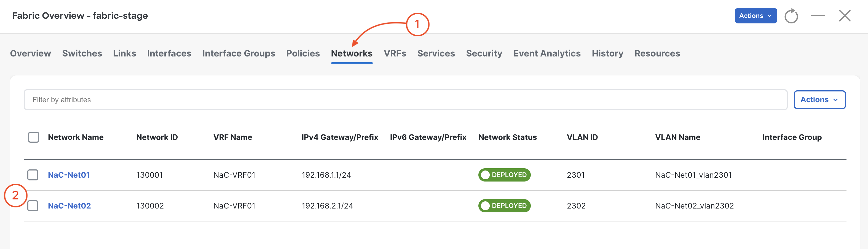
Task: Switch to the VRFs tab
Action: click(x=395, y=53)
